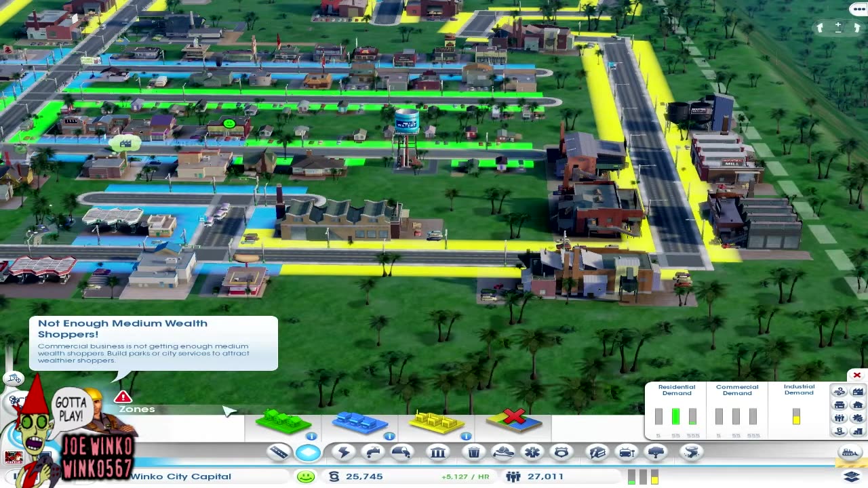Open the Roads menu
The image size is (868, 488).
pyautogui.click(x=279, y=452)
